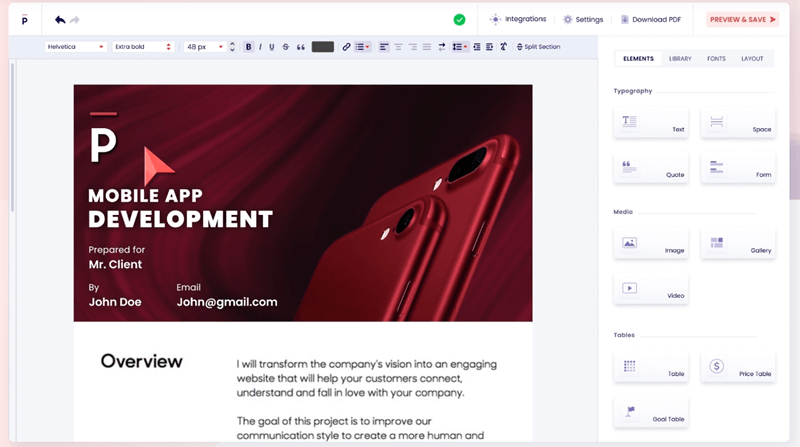Click Download PDF
The image size is (800, 447).
click(x=652, y=19)
